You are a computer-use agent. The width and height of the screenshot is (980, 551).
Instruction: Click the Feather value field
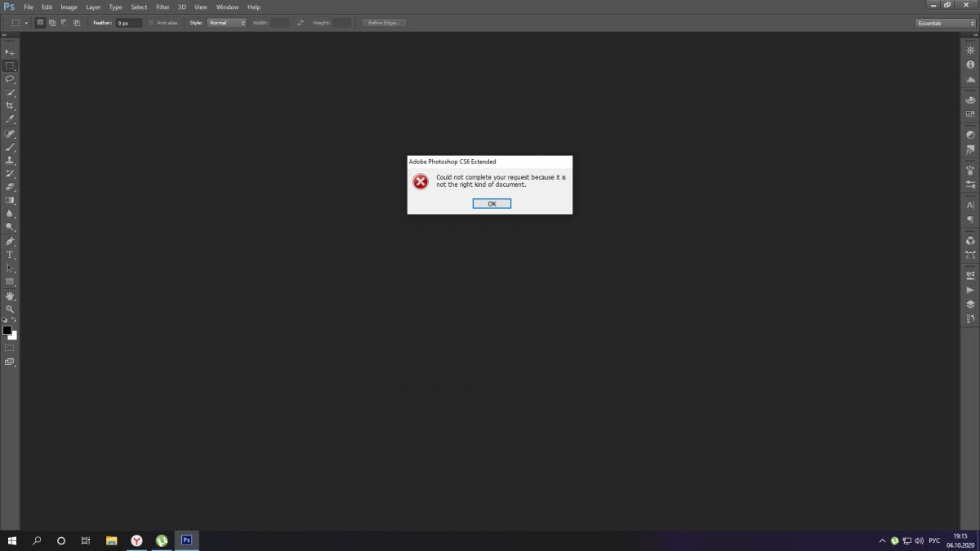tap(129, 23)
